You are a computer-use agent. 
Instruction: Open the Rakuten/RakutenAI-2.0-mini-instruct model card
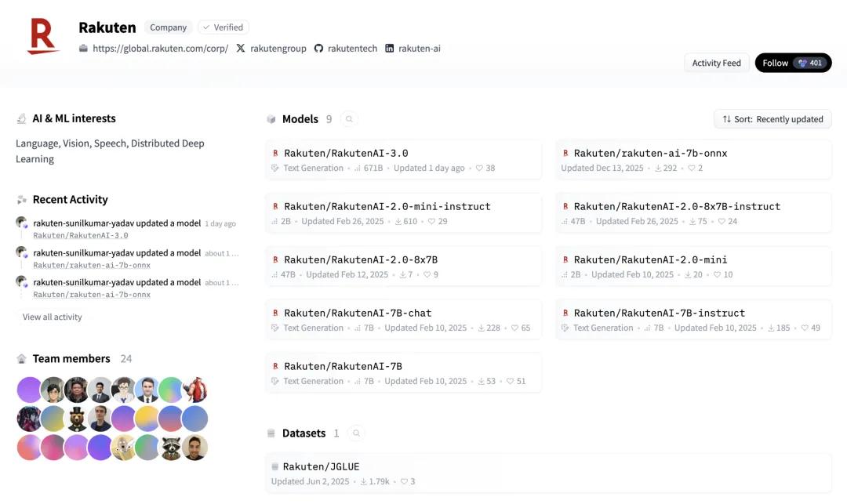point(404,213)
